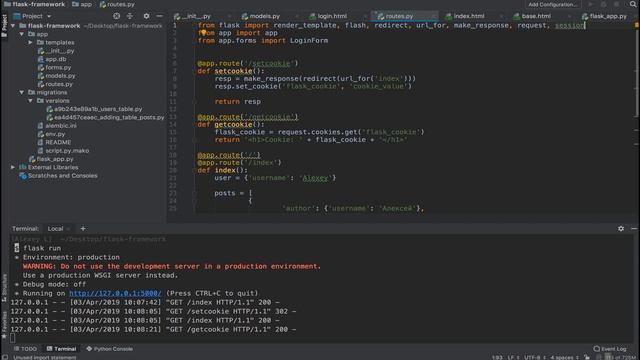Open the Favorites vertical side tab
This screenshot has height=360, width=640.
(x=4, y=324)
